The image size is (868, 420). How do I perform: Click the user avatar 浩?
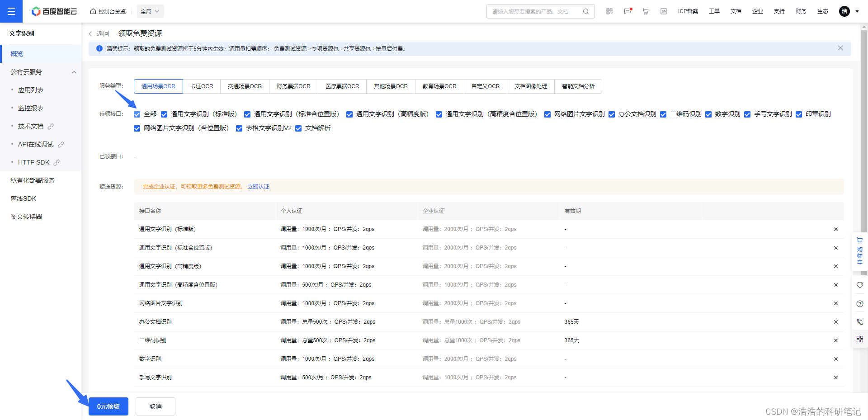pos(844,11)
